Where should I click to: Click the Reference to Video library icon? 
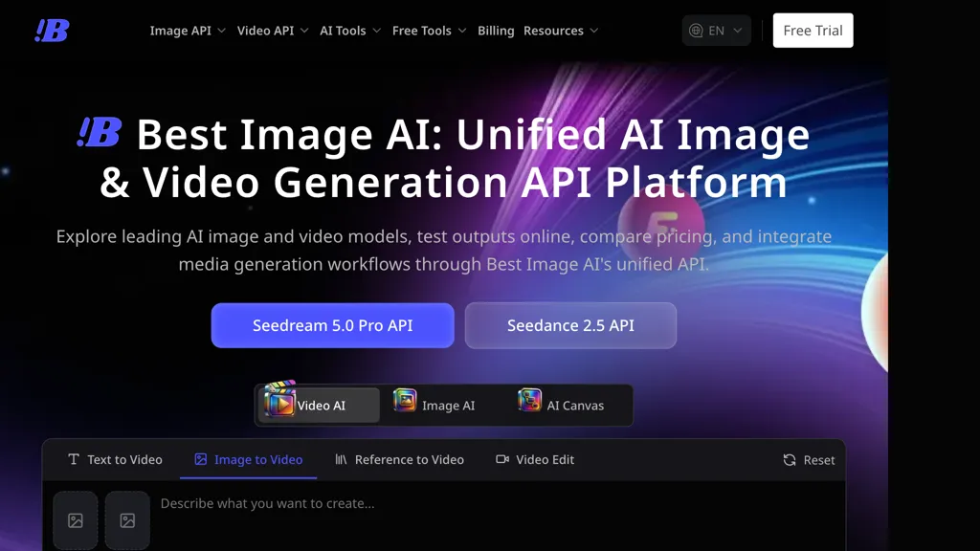pos(341,459)
